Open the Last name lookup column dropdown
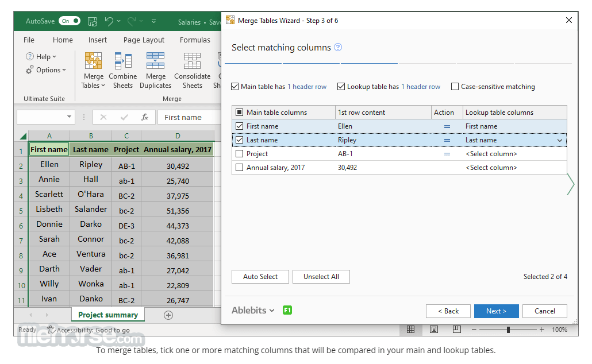The width and height of the screenshot is (592, 364). [560, 140]
